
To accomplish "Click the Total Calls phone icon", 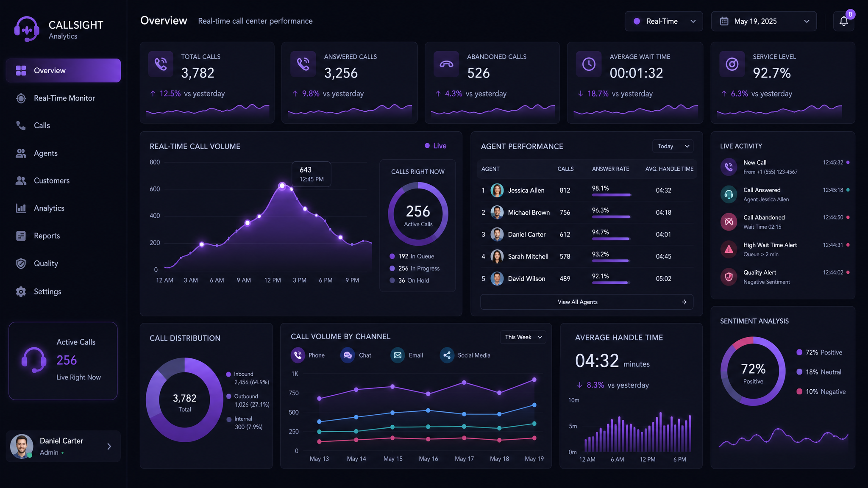I will 161,64.
